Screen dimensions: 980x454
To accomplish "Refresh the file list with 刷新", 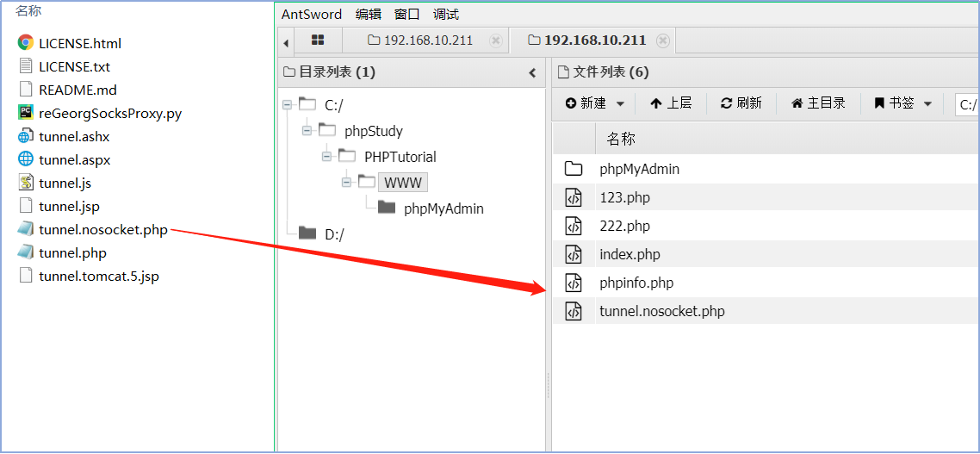I will [x=741, y=103].
